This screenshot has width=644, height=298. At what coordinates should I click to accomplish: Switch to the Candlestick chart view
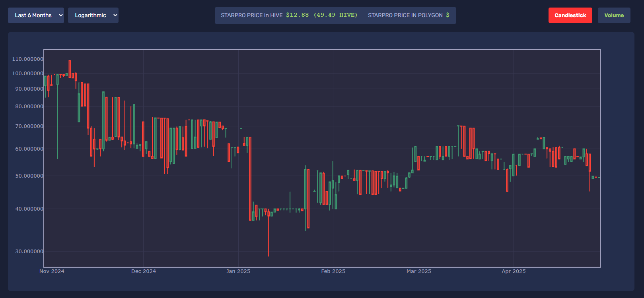click(570, 15)
